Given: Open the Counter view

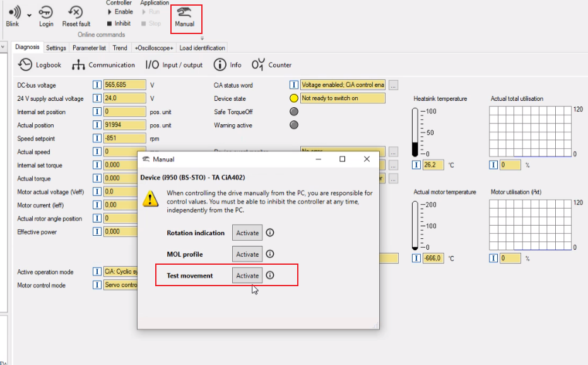Looking at the screenshot, I should (271, 65).
